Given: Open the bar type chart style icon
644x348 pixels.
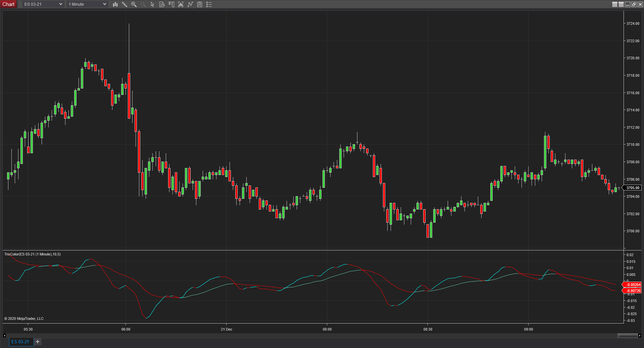Looking at the screenshot, I should (x=115, y=4).
